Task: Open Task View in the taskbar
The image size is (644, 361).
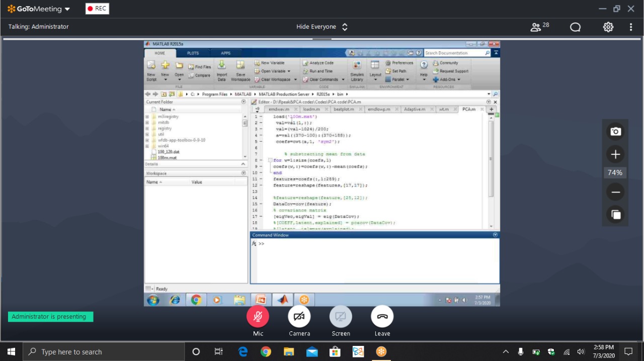Action: pyautogui.click(x=218, y=352)
